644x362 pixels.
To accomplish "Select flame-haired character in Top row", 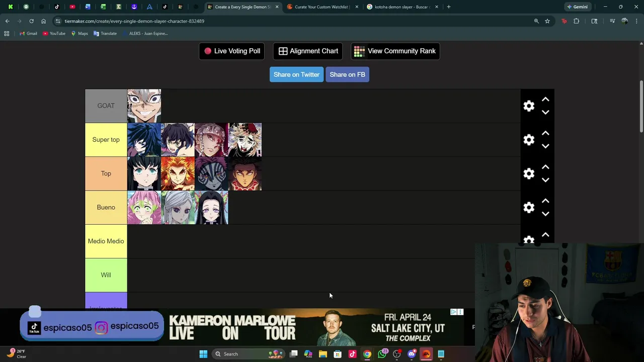I will click(x=178, y=173).
